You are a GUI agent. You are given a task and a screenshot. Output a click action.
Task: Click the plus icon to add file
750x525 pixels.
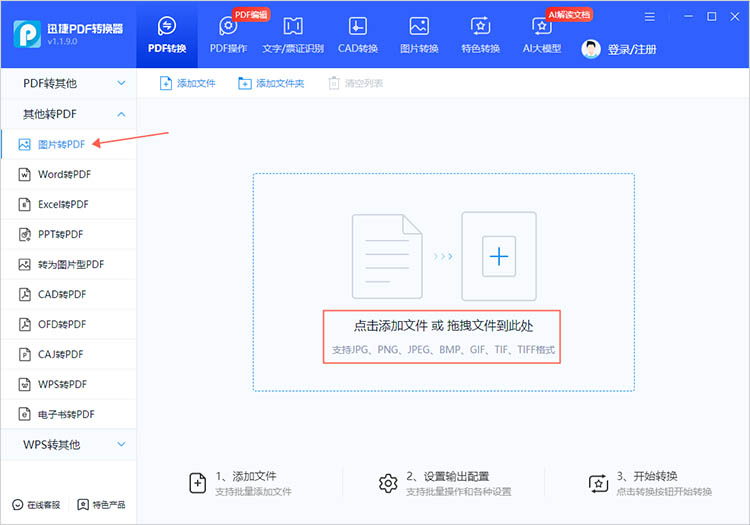coord(499,256)
